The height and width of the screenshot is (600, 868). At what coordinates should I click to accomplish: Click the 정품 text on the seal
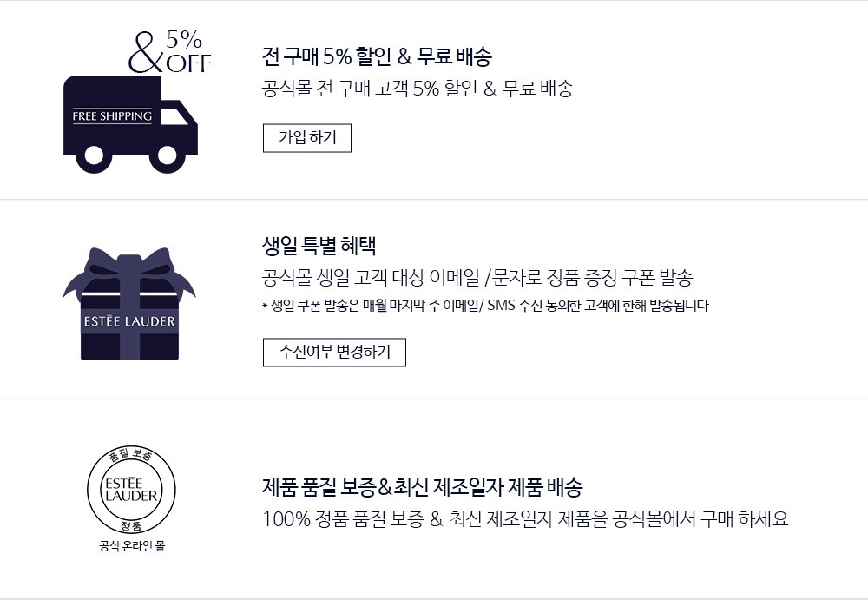(131, 525)
